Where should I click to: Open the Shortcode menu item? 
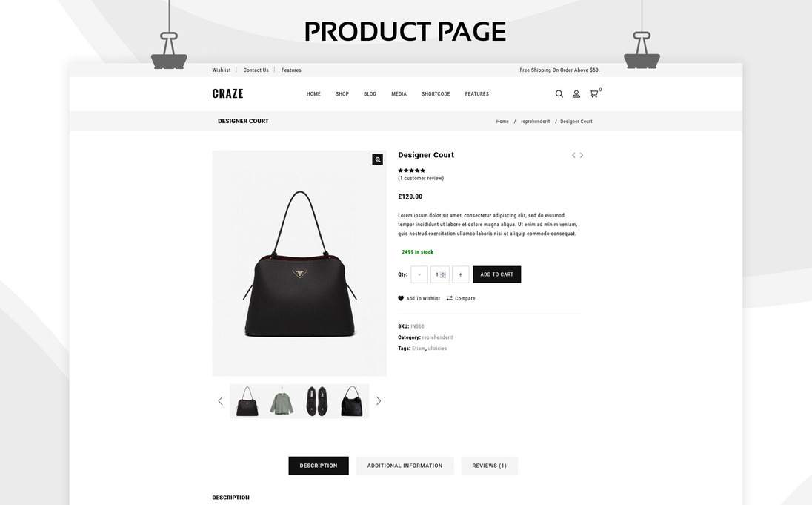[436, 94]
